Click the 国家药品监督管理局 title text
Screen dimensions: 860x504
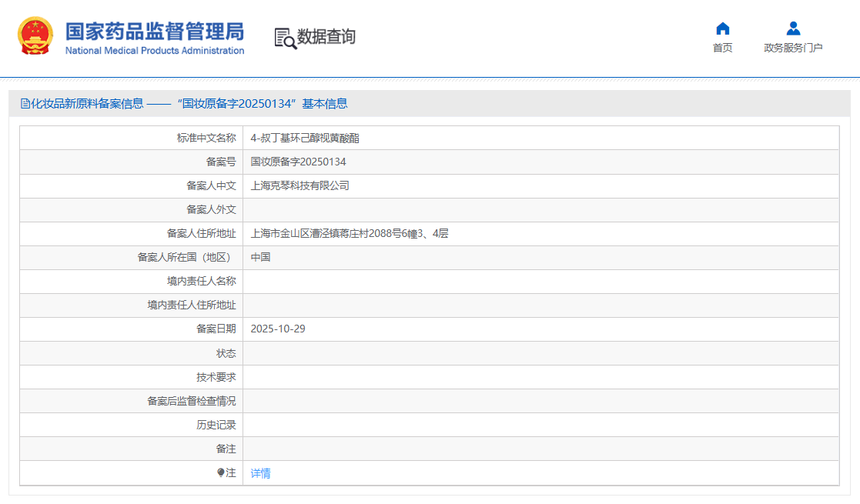click(x=154, y=31)
